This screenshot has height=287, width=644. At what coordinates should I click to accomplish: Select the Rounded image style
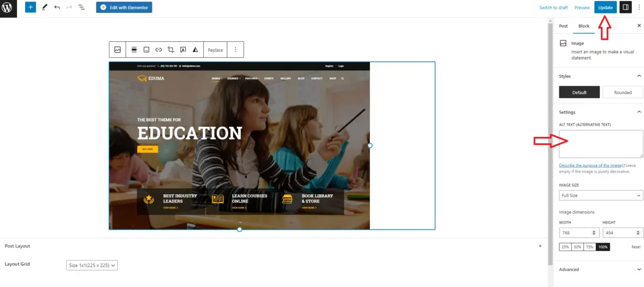pos(623,92)
